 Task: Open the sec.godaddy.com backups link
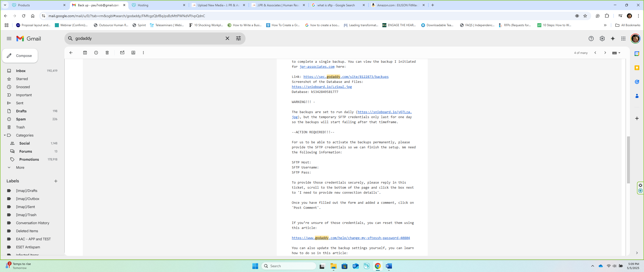[346, 77]
